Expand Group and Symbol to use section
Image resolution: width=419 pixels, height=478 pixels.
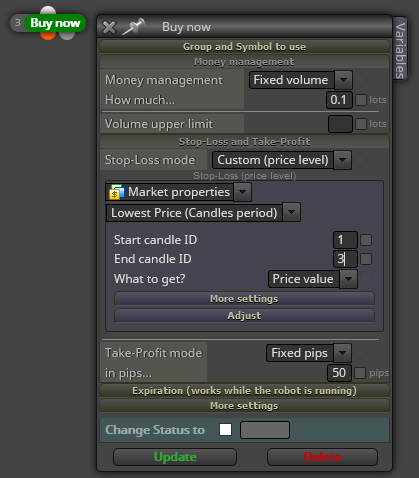click(x=244, y=47)
